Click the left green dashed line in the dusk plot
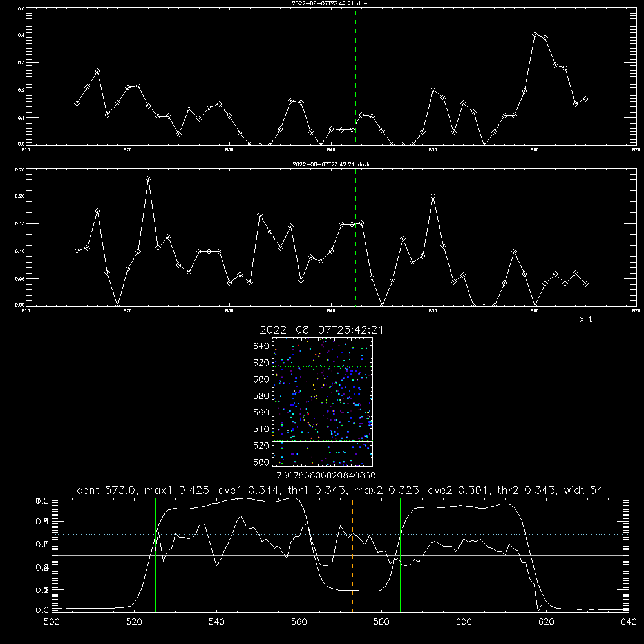The image size is (644, 644). 205,238
